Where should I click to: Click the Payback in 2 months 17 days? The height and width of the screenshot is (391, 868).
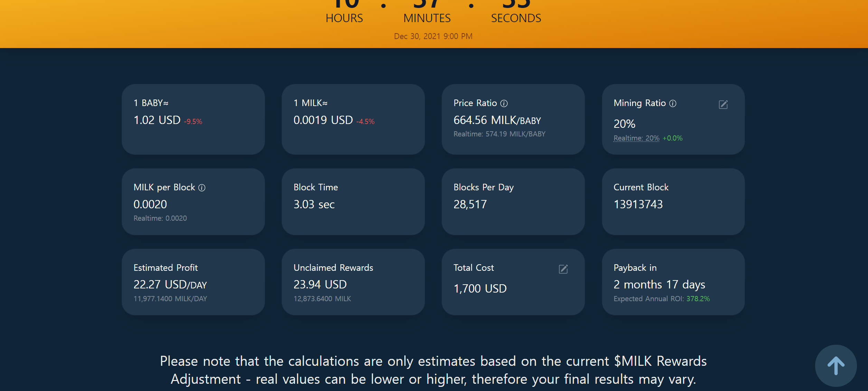point(659,285)
